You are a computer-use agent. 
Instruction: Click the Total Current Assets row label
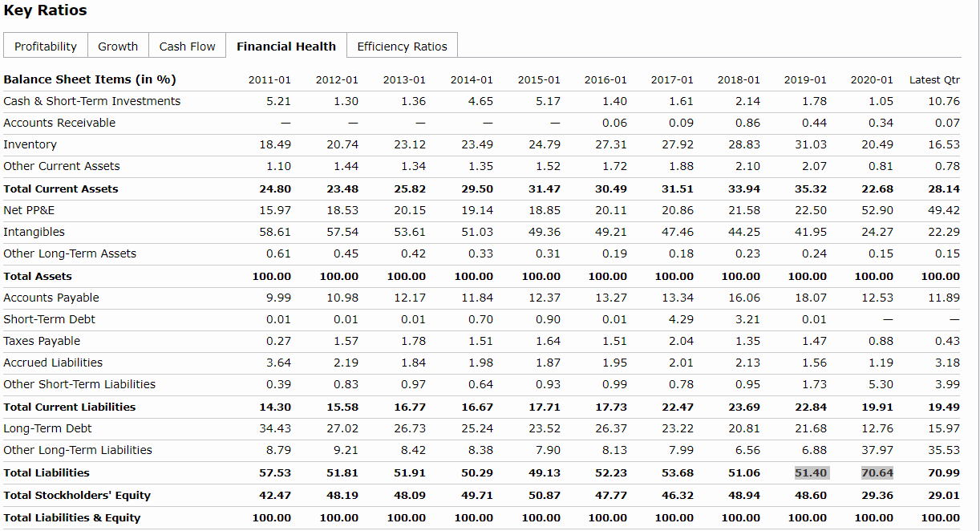pos(61,188)
